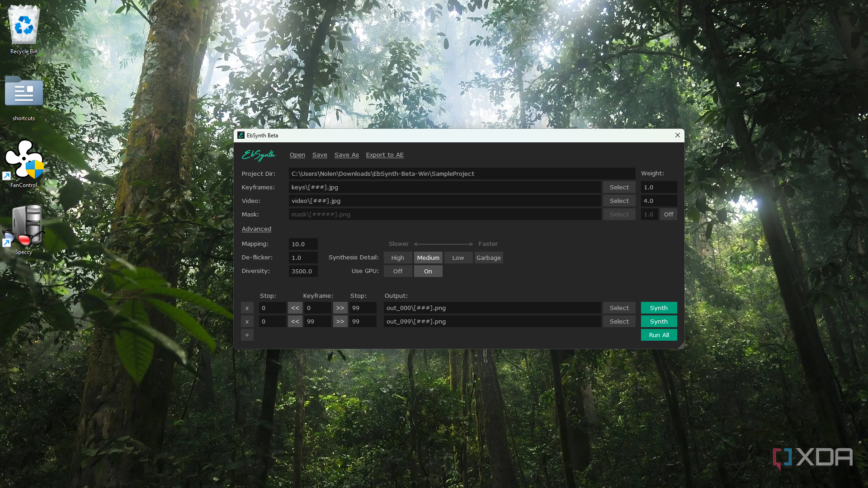Remove the second keyframe row with x

[x=247, y=322]
